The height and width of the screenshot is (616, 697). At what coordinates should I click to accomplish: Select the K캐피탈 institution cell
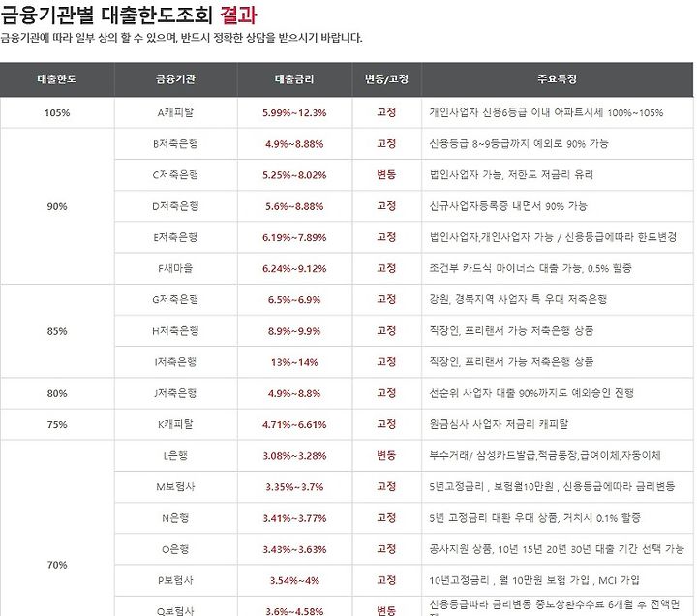pyautogui.click(x=175, y=425)
